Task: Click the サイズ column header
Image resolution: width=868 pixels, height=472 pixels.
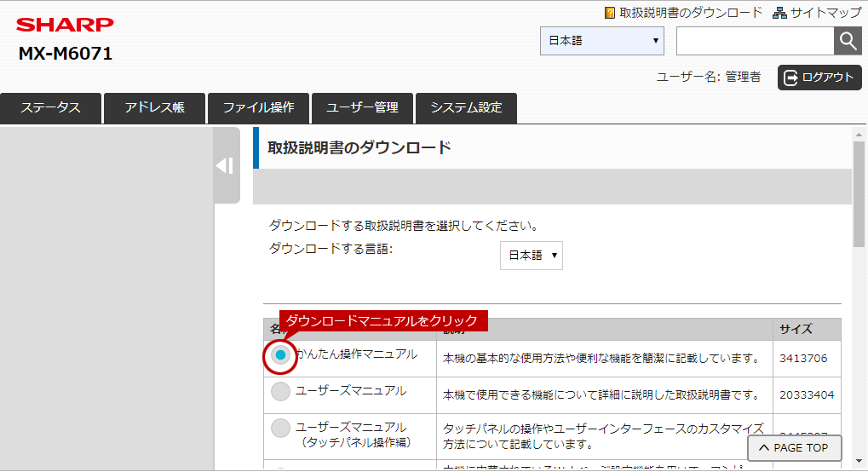Action: point(808,329)
